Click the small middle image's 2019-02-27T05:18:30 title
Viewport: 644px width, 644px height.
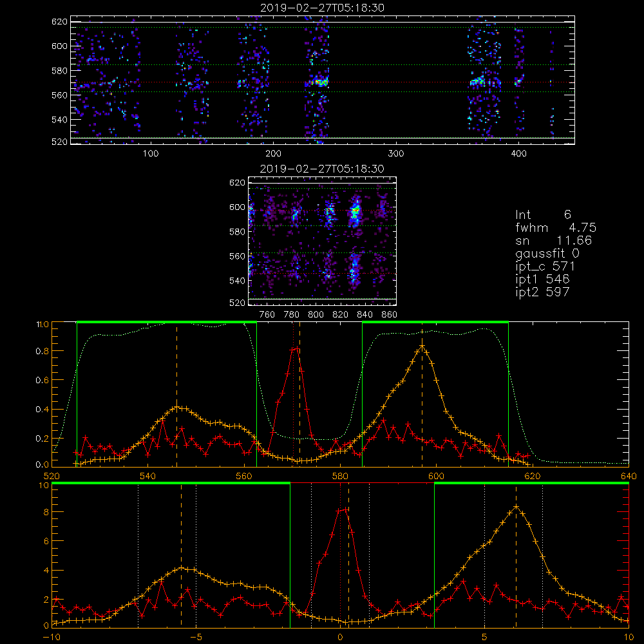click(323, 169)
